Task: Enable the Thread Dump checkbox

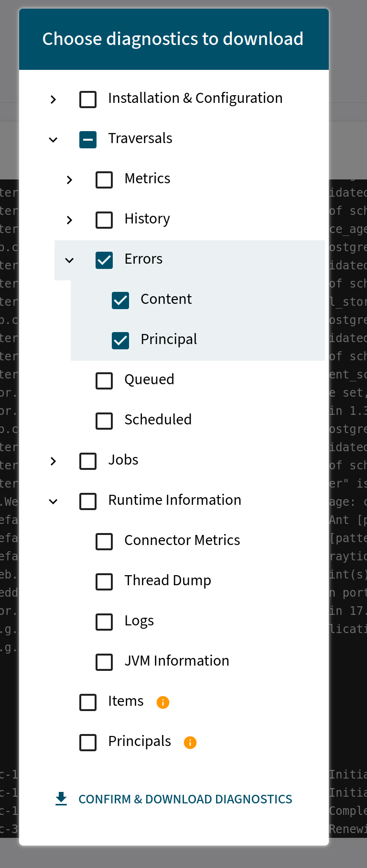Action: [104, 582]
